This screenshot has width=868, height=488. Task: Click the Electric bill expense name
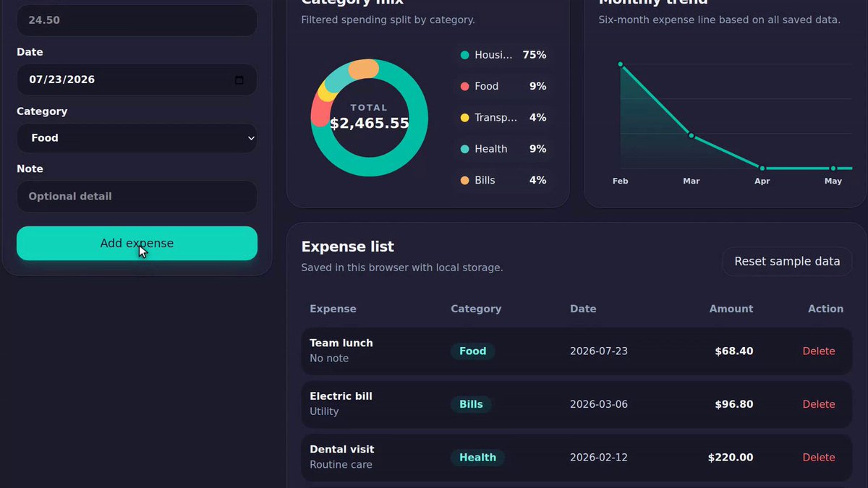(341, 396)
